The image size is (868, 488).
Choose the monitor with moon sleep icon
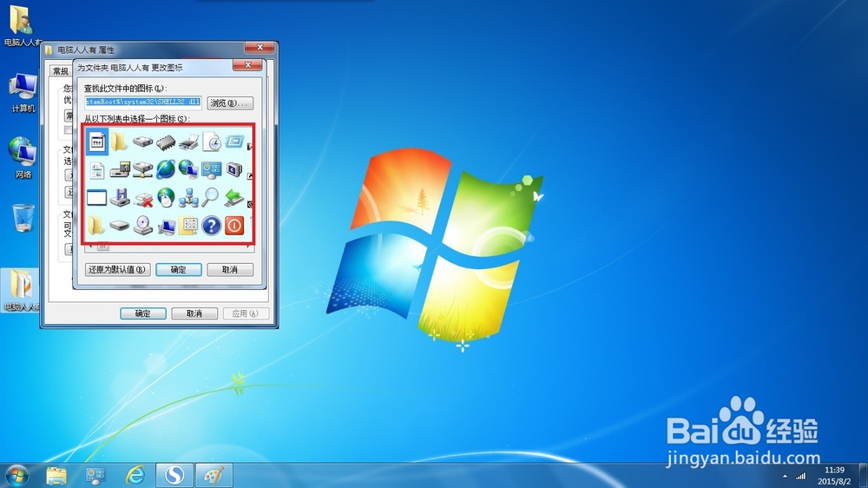[234, 169]
